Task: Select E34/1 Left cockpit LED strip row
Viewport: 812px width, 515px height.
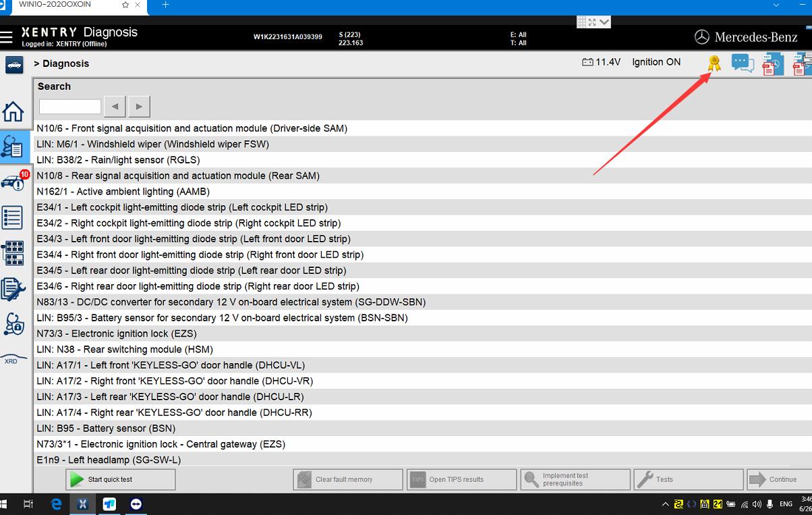Action: coord(423,207)
